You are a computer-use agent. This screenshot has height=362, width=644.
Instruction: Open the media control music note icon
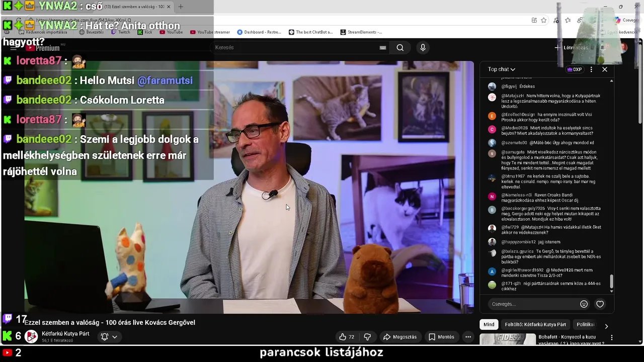556,20
